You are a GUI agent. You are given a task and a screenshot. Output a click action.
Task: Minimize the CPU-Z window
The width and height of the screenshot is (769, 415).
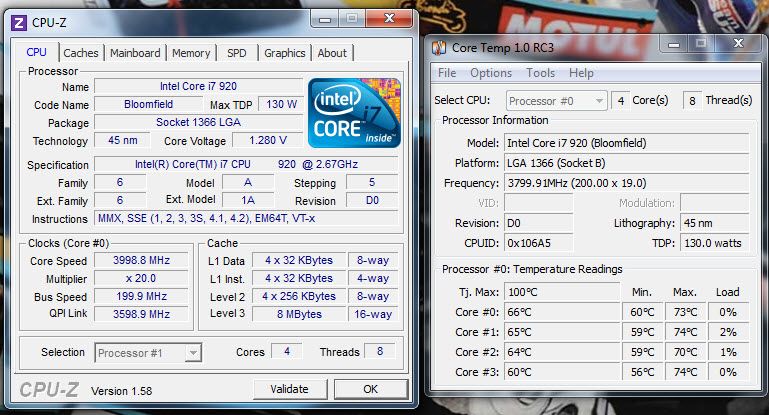pos(325,19)
